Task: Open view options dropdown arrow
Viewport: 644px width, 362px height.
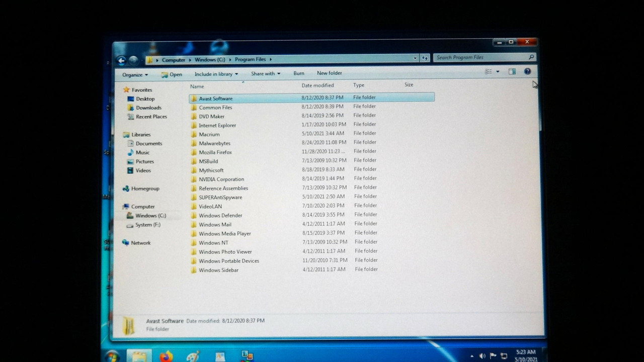Action: [498, 72]
